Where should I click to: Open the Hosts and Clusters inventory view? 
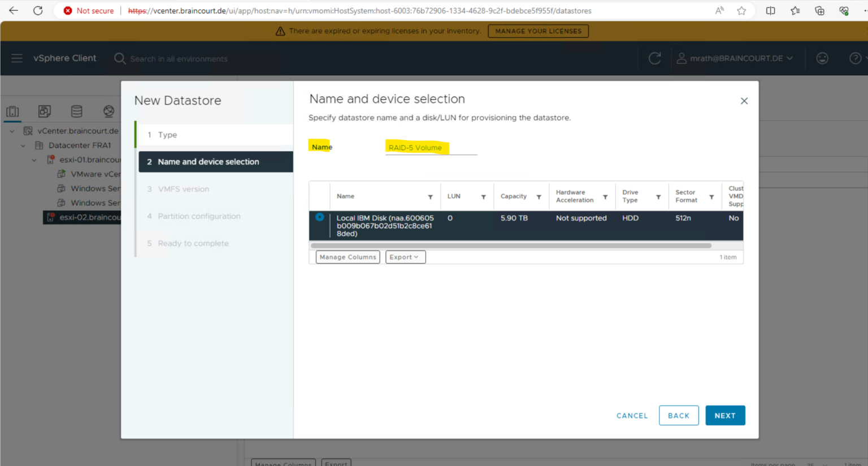[12, 111]
